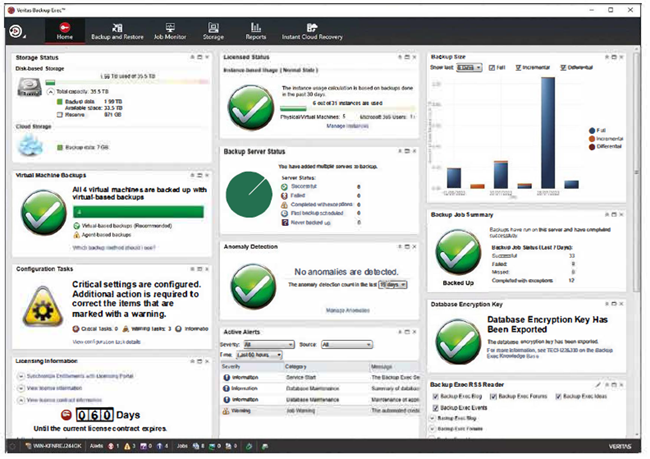The height and width of the screenshot is (459, 650).
Task: Expand the Backup Exec Blog feed
Action: [x=433, y=418]
